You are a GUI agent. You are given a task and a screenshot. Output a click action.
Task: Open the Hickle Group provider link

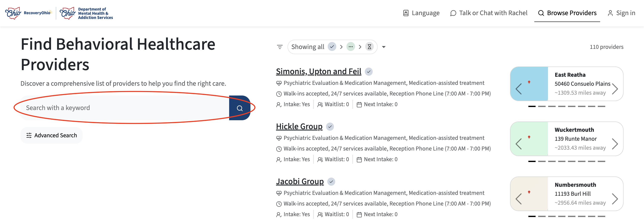[x=299, y=126]
